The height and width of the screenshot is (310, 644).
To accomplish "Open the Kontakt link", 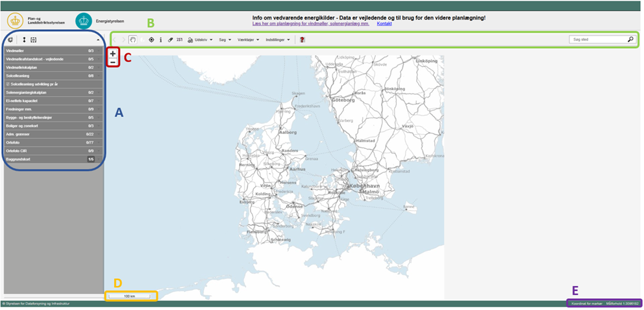I will tap(384, 23).
